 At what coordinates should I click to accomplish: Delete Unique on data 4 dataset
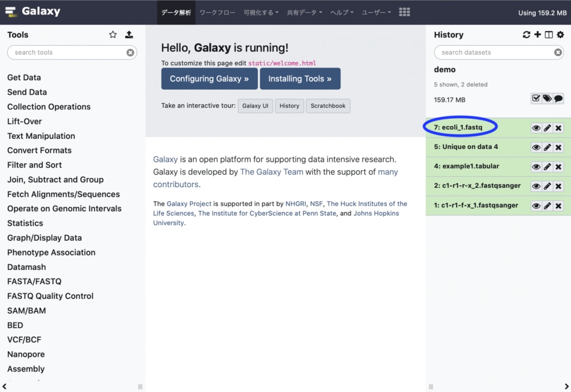click(558, 147)
